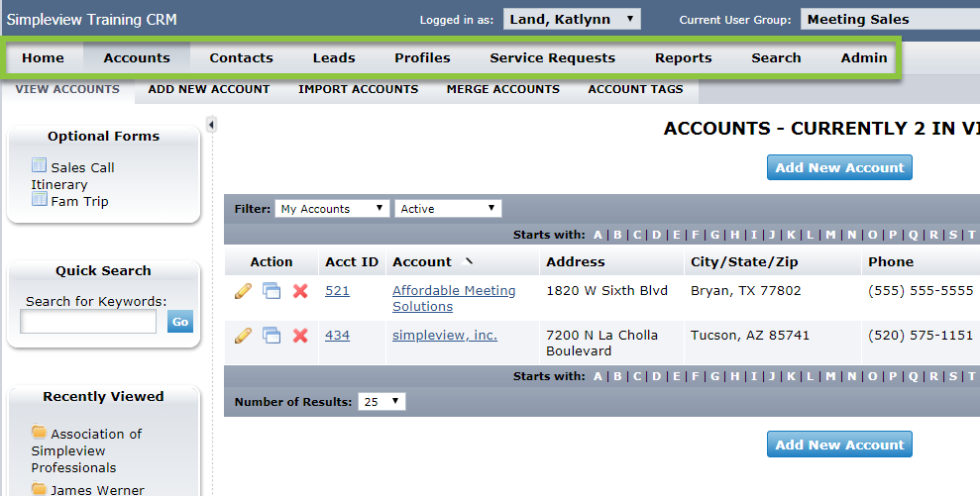
Task: Go to the Home menu
Action: pos(44,58)
